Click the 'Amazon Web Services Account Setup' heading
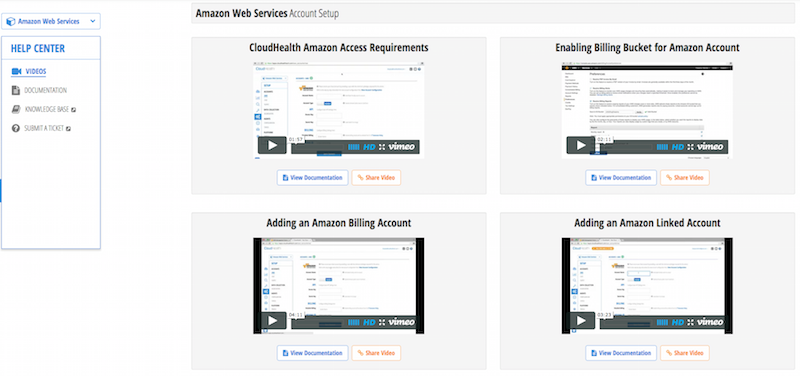The image size is (800, 376). [267, 14]
